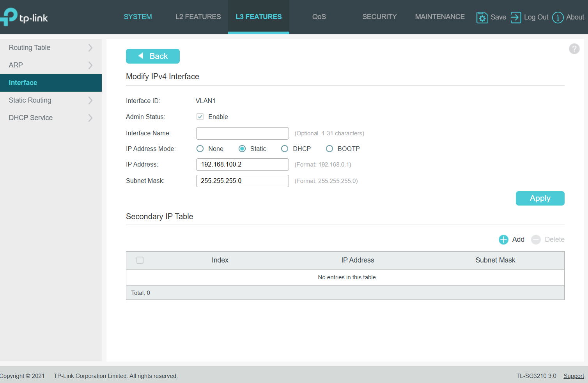Choose None for IP Address Mode
The height and width of the screenshot is (383, 588).
point(200,149)
